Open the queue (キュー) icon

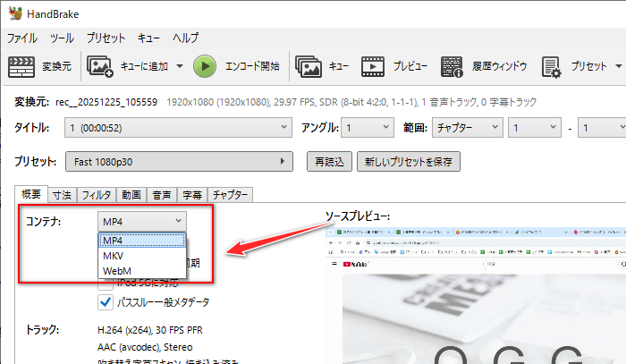point(309,66)
